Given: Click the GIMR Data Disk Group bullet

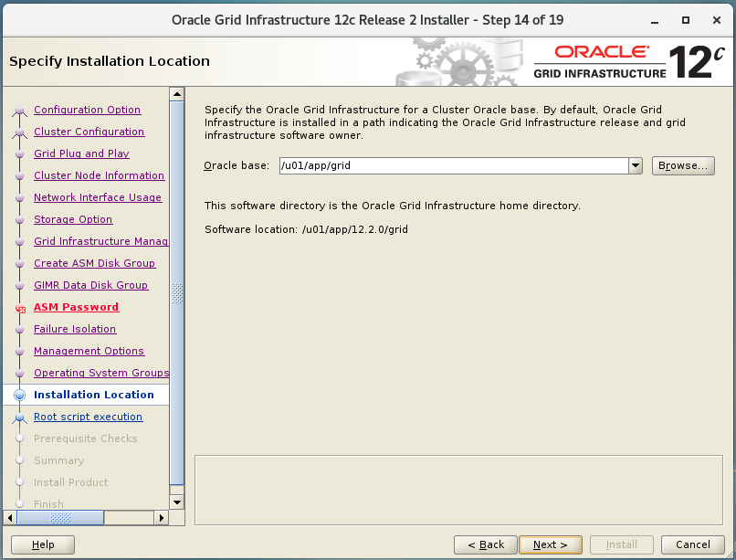Looking at the screenshot, I should tap(20, 286).
